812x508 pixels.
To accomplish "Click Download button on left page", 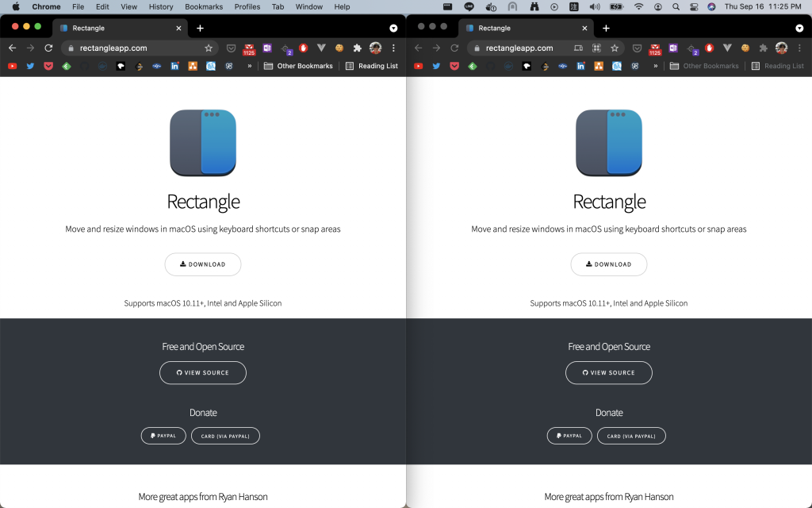I will point(203,264).
